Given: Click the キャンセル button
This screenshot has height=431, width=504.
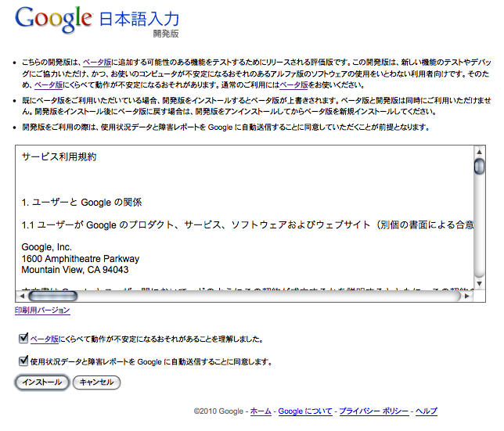Looking at the screenshot, I should [x=96, y=383].
